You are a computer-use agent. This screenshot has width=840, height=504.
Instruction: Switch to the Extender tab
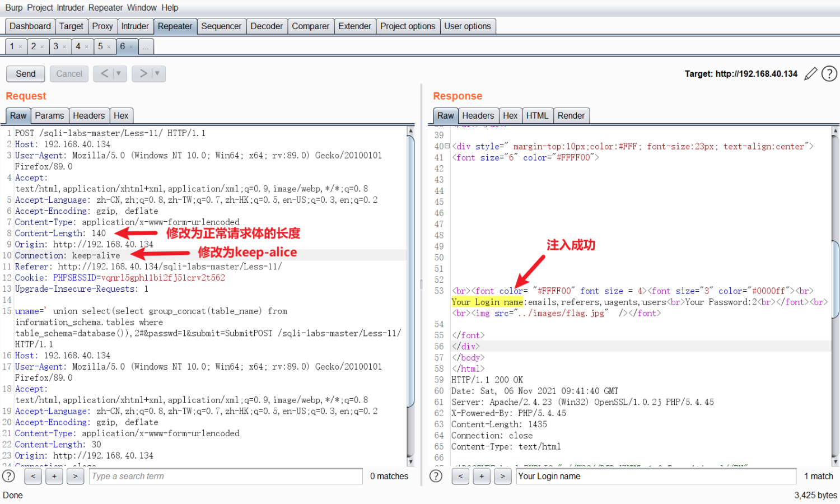pos(355,26)
